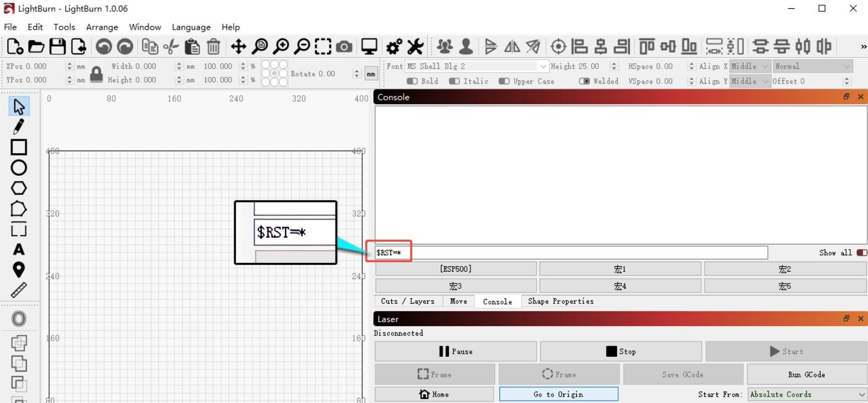
Task: Switch to the Cuts / Layers tab
Action: point(408,301)
